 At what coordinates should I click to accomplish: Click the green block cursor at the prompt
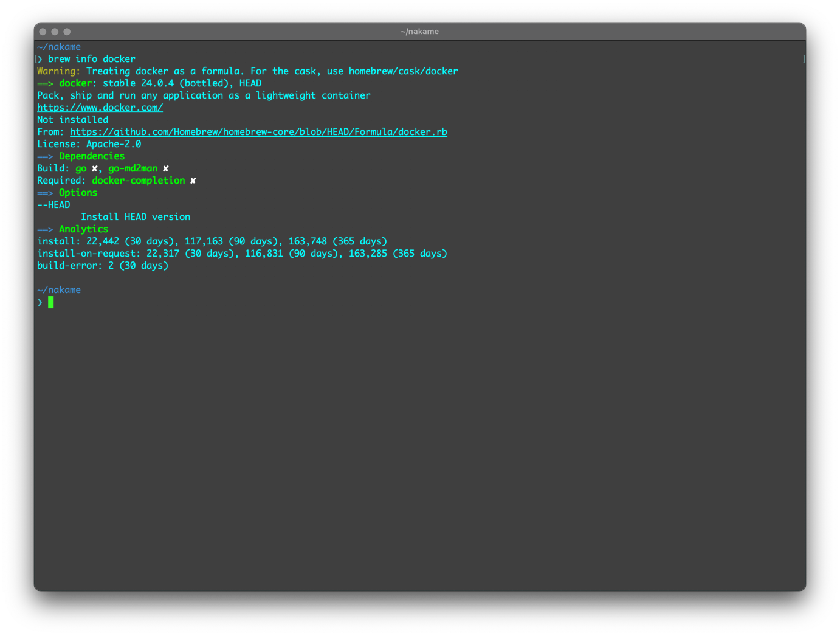pos(51,302)
